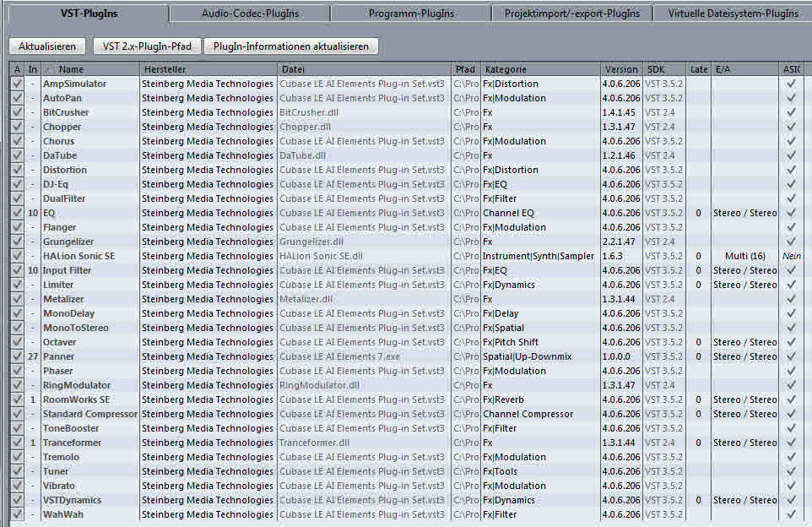This screenshot has height=527, width=812.
Task: Toggle the Chorus activation checkbox
Action: 17,141
